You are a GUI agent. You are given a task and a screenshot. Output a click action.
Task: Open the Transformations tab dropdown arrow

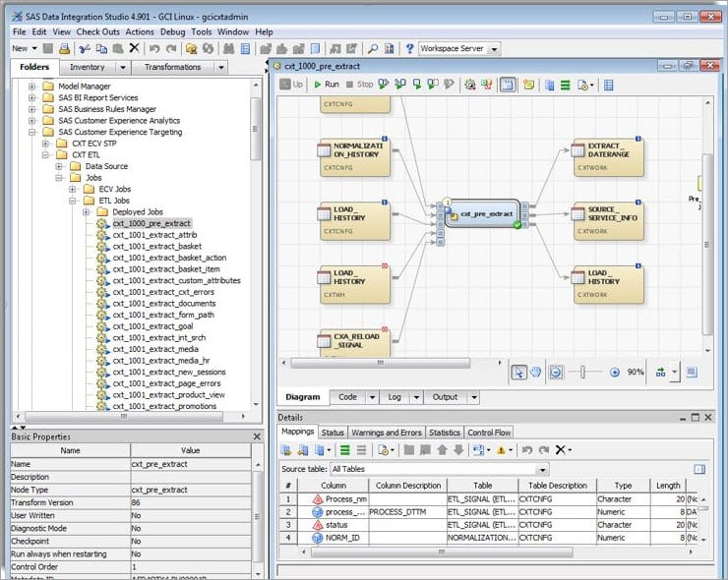221,68
